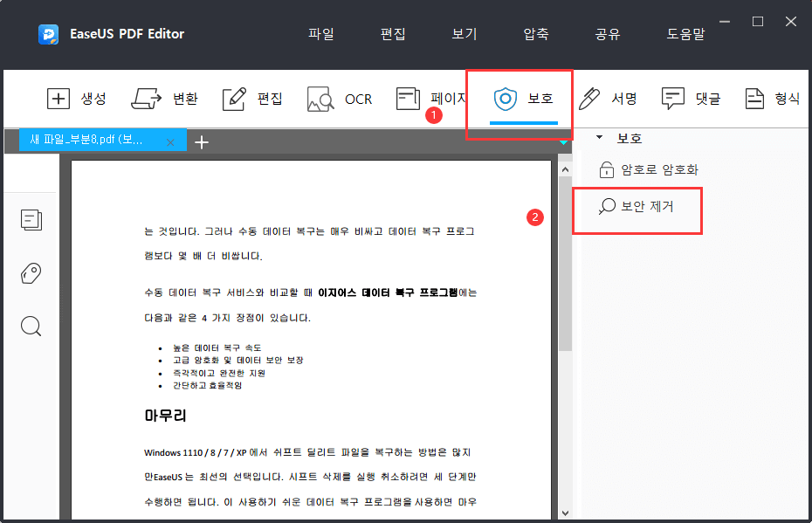Open a new tab with the plus button
Viewport: 812px width, 523px height.
click(202, 141)
